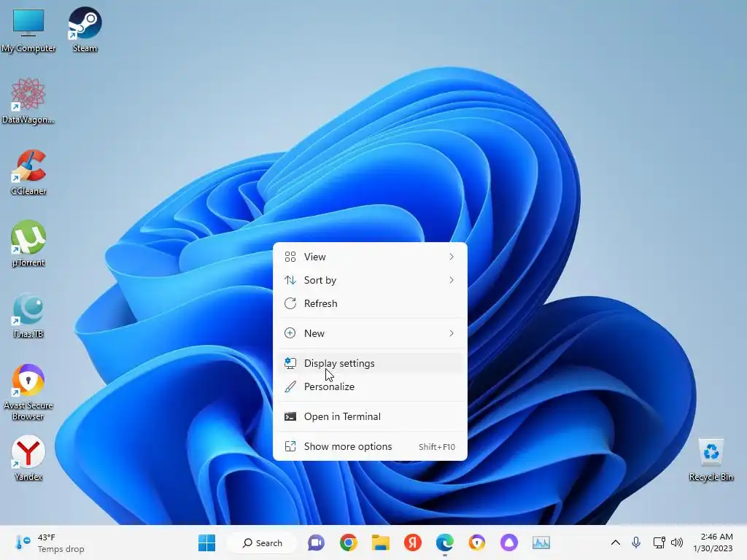
Task: Expand the View submenu
Action: click(370, 257)
